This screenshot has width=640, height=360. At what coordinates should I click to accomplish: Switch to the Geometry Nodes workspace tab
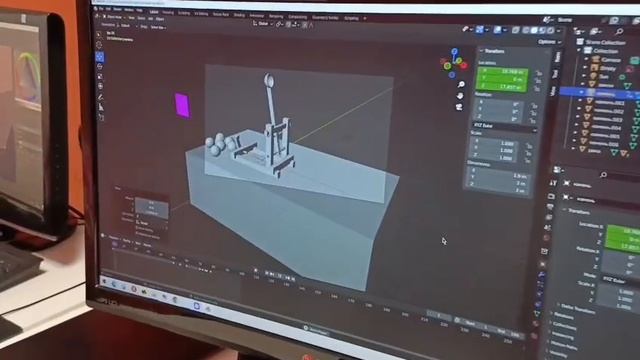[325, 18]
